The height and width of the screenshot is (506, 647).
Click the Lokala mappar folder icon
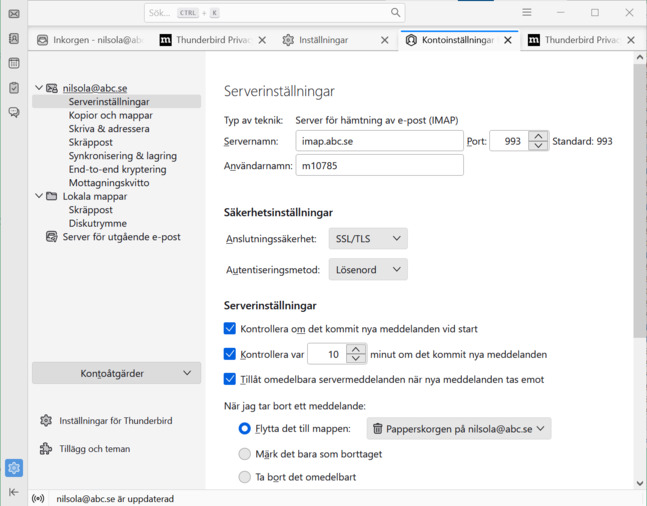coord(52,196)
